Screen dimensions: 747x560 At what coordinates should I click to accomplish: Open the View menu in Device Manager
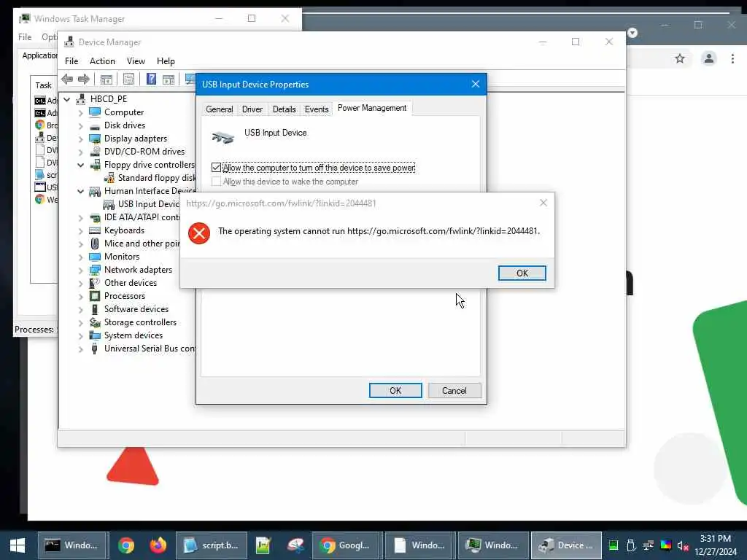[136, 61]
